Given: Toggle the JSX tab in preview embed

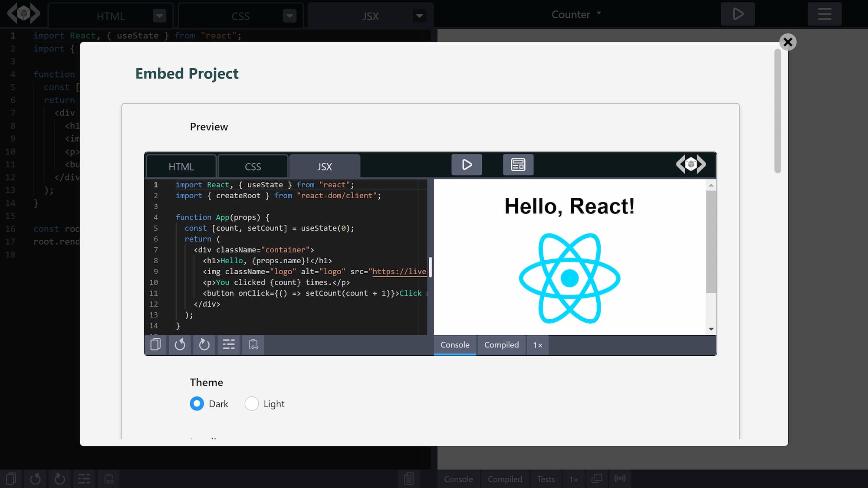Looking at the screenshot, I should [324, 166].
